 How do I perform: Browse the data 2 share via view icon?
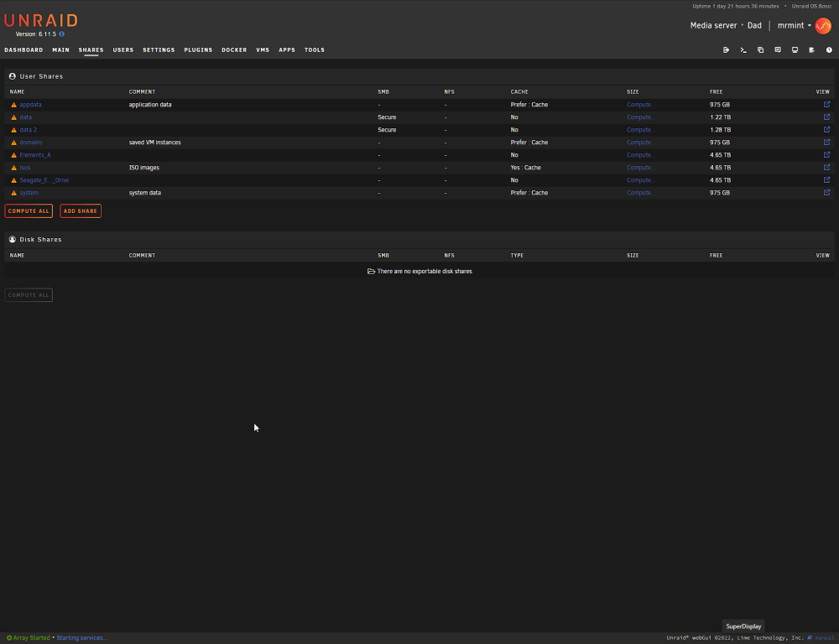[826, 129]
